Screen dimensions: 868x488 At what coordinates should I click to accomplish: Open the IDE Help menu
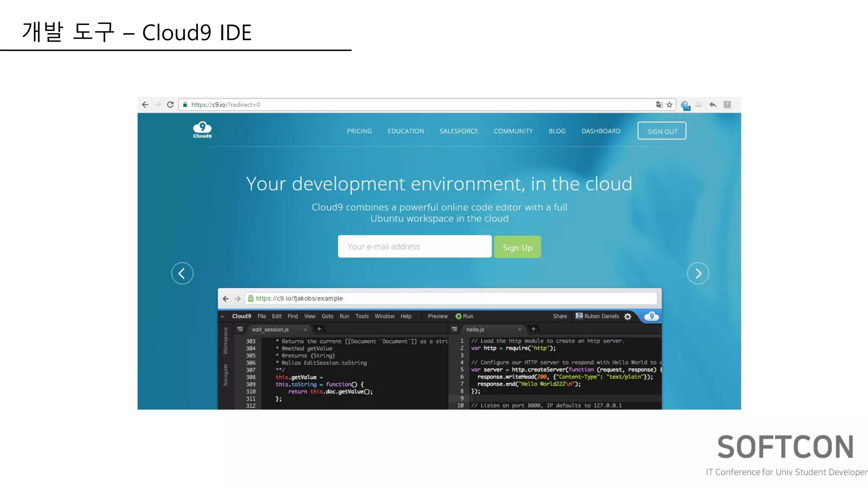point(406,316)
